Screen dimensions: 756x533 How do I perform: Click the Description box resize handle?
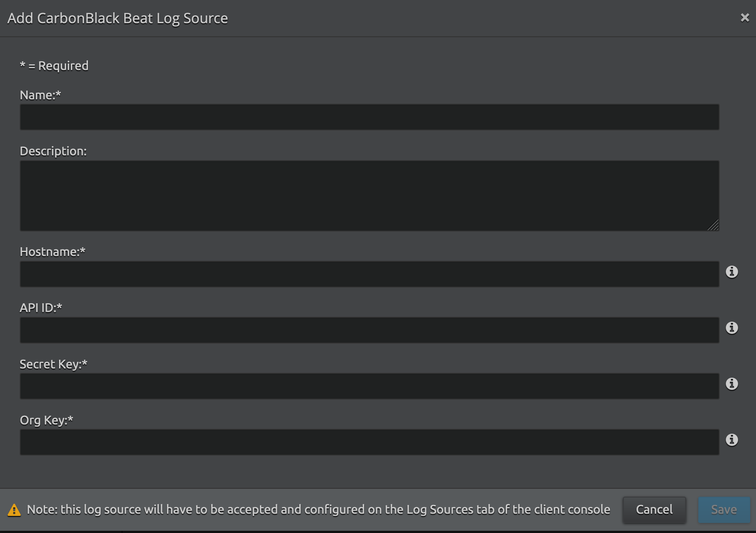point(714,226)
